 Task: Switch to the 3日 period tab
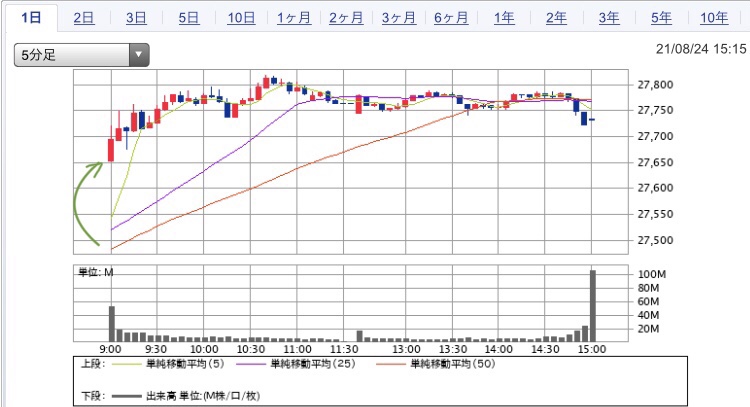tap(136, 18)
